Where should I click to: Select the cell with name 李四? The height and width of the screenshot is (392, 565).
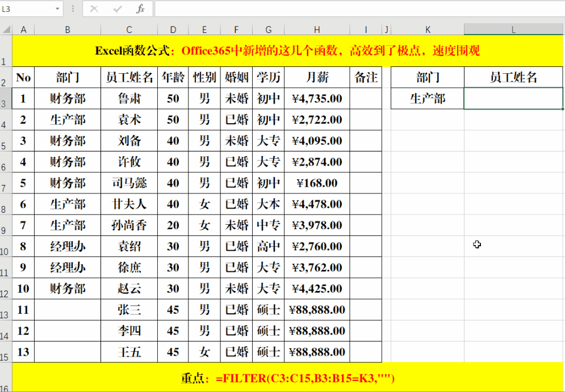(x=129, y=331)
